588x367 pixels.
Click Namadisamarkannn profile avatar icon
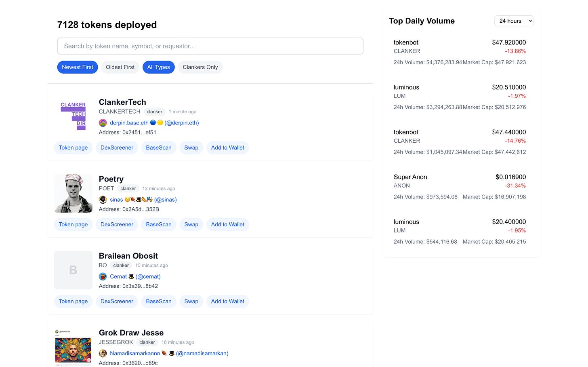click(103, 353)
